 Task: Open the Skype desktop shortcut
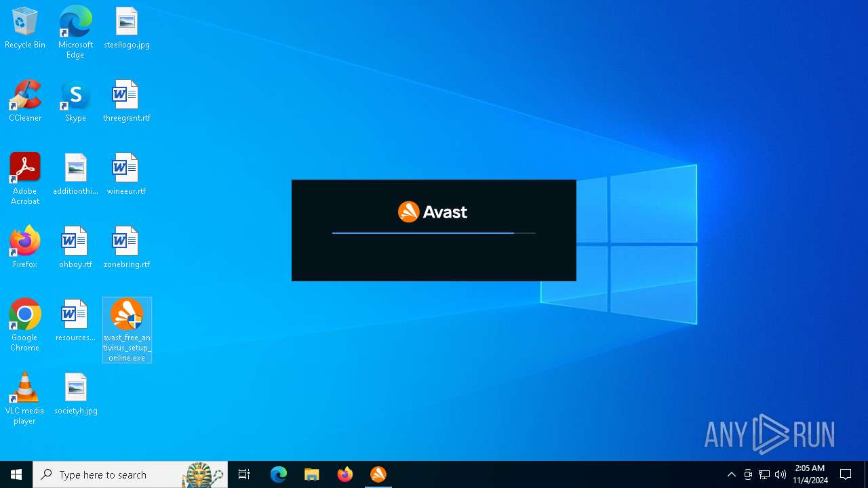click(75, 102)
